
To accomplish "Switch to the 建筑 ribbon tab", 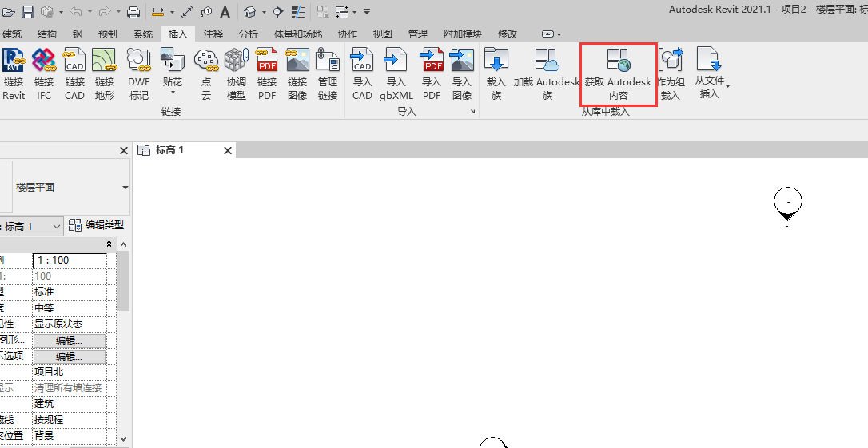I will click(12, 34).
